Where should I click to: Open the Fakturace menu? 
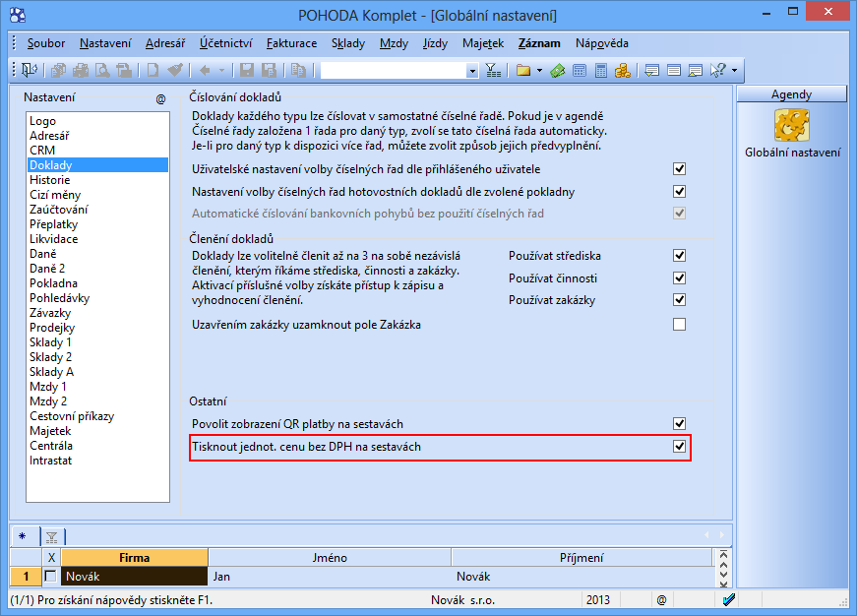(x=291, y=43)
